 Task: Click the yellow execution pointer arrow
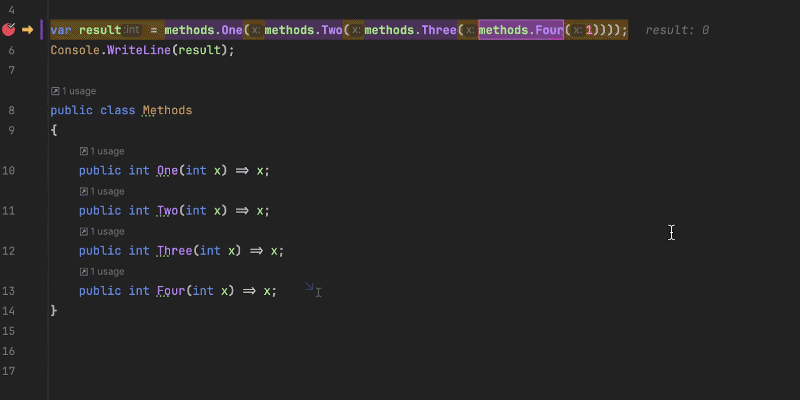pos(28,30)
